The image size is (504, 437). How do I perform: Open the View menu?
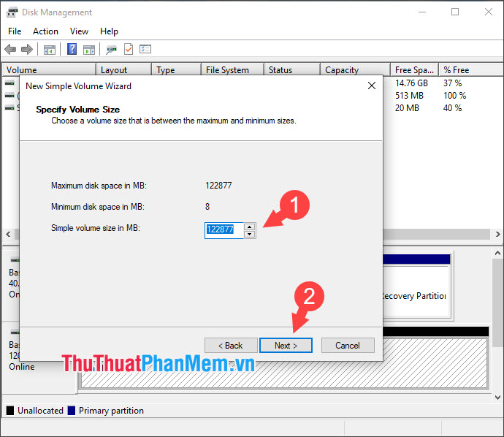[x=79, y=31]
